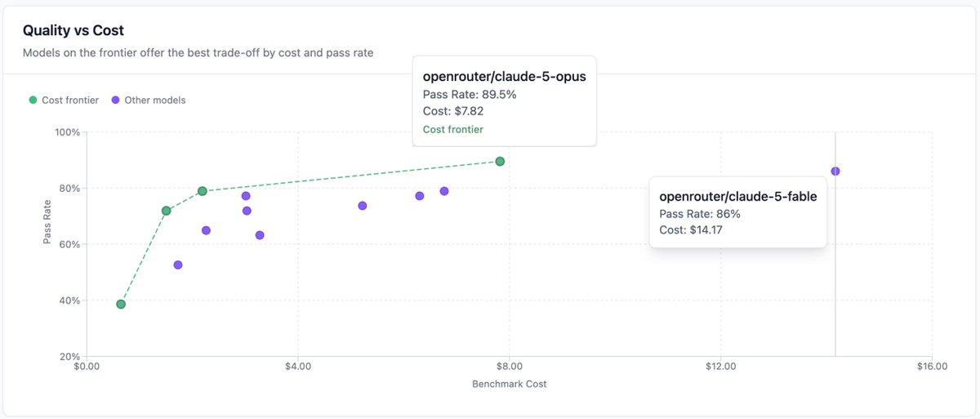Click "openrouter/claude-5-opus" tooltip title
Viewport: 980px width, 419px height.
point(504,76)
